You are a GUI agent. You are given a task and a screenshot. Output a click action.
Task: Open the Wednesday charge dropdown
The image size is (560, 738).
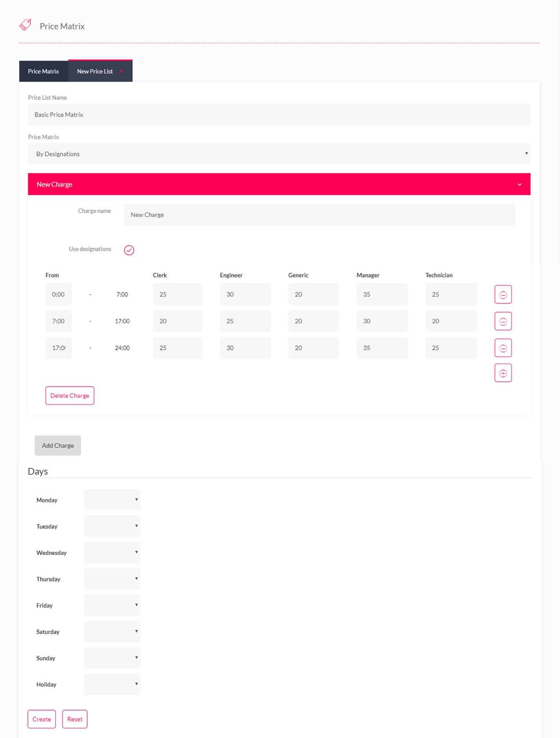tap(112, 552)
